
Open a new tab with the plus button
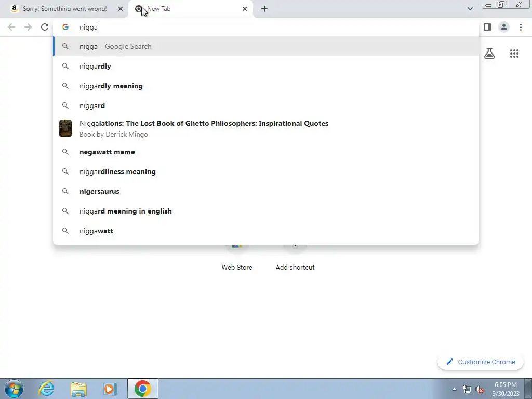coord(264,9)
